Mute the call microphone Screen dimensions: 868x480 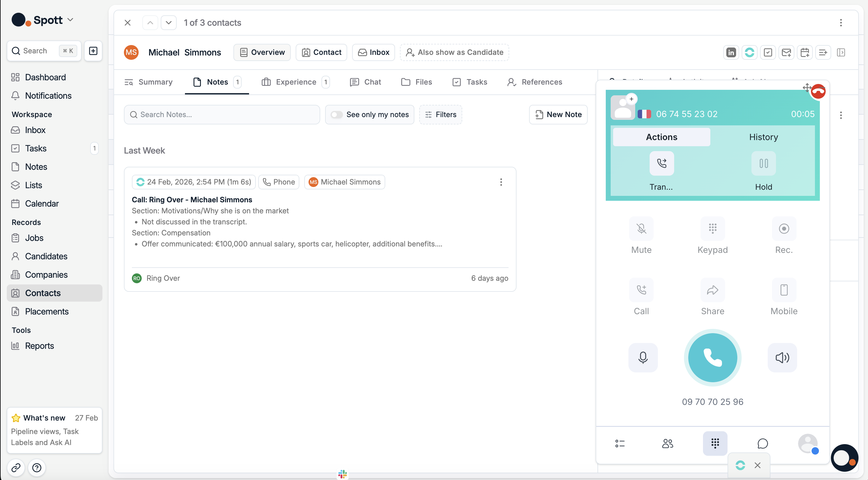[641, 229]
